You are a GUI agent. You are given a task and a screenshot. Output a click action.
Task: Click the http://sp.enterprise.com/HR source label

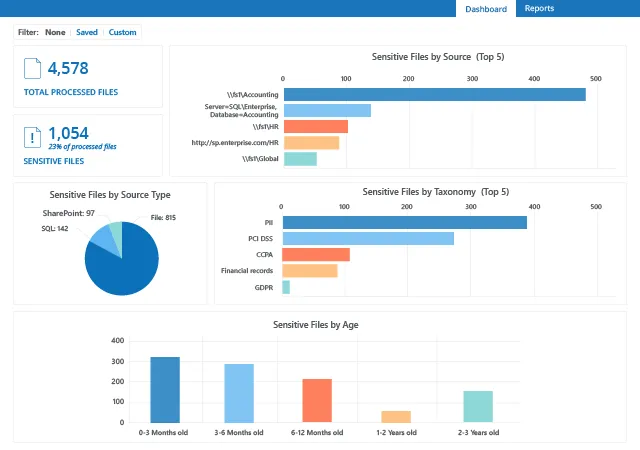tap(235, 143)
